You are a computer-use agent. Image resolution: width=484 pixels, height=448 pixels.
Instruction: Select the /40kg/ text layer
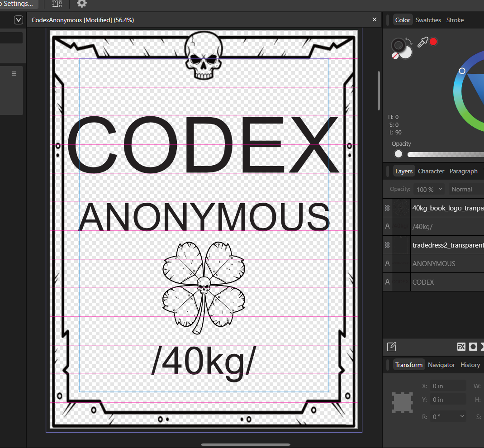point(433,227)
